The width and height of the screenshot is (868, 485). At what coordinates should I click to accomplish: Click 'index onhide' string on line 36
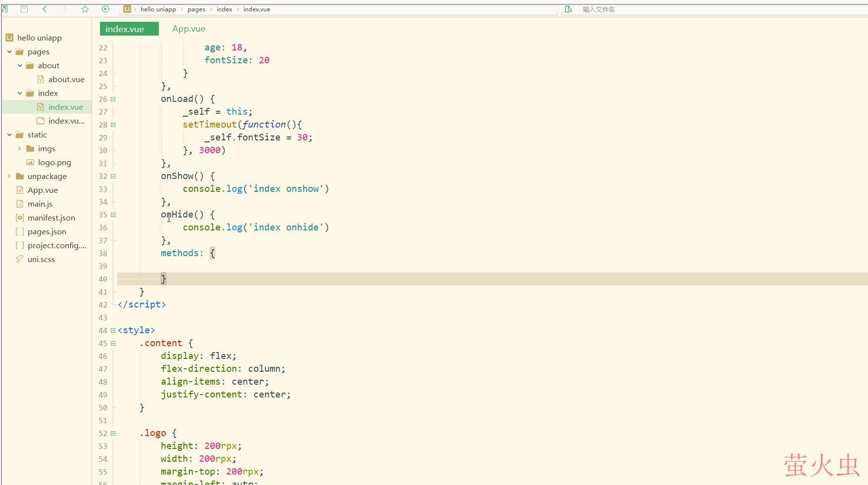point(286,227)
